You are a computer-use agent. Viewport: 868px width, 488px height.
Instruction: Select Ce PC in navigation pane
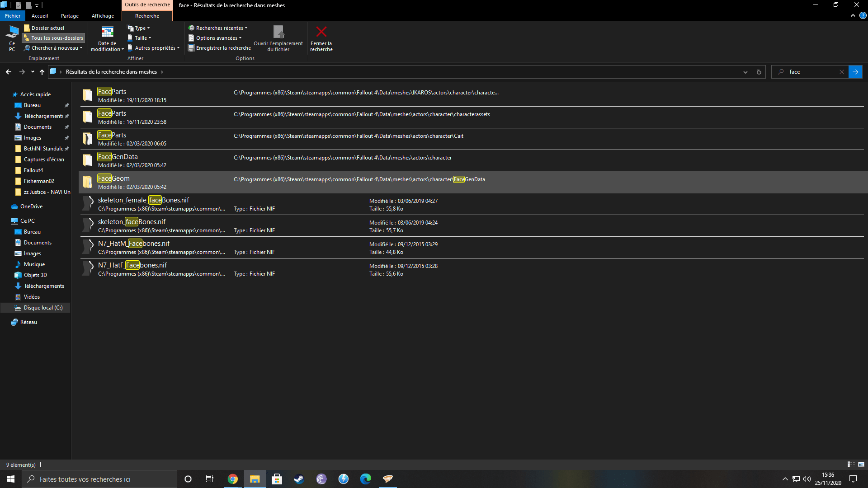tap(27, 221)
